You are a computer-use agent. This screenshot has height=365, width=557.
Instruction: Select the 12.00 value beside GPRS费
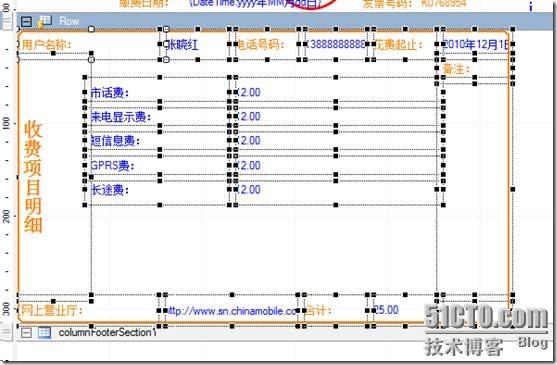click(248, 165)
